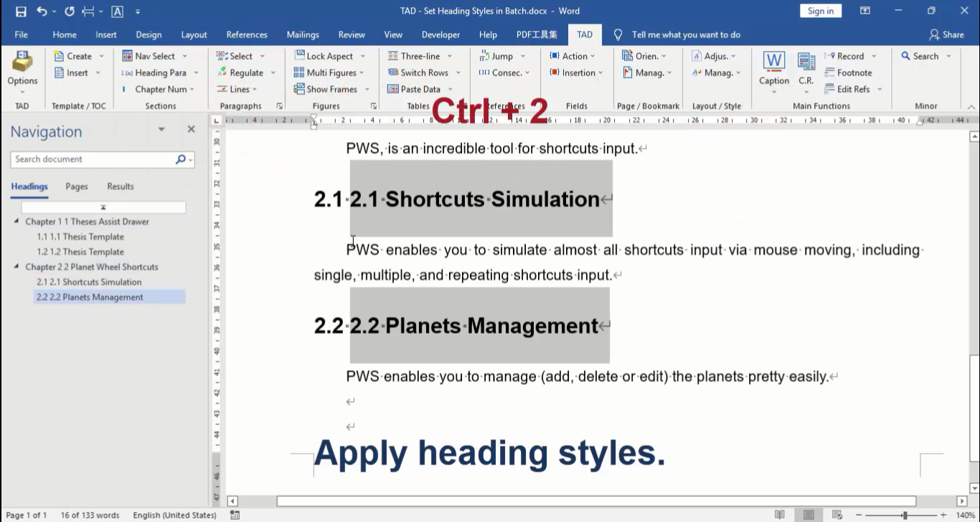Switch to Read Mode view icon
Image resolution: width=980 pixels, height=522 pixels.
[x=780, y=515]
